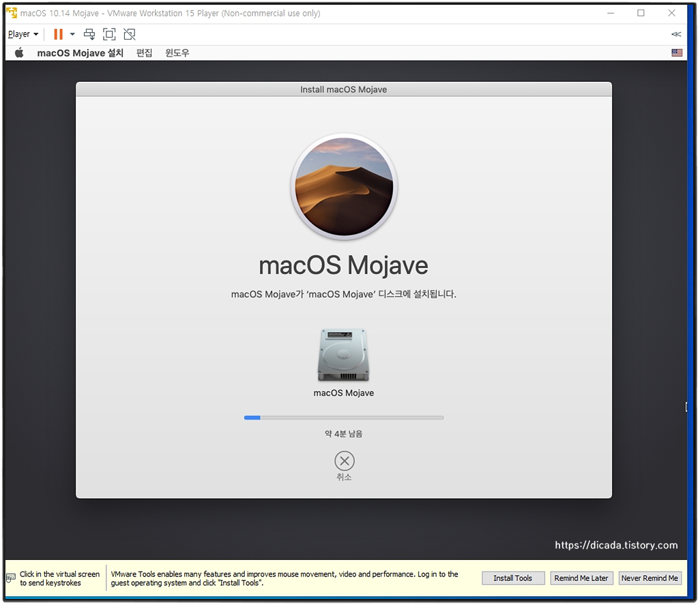Open the Player menu

coord(23,34)
